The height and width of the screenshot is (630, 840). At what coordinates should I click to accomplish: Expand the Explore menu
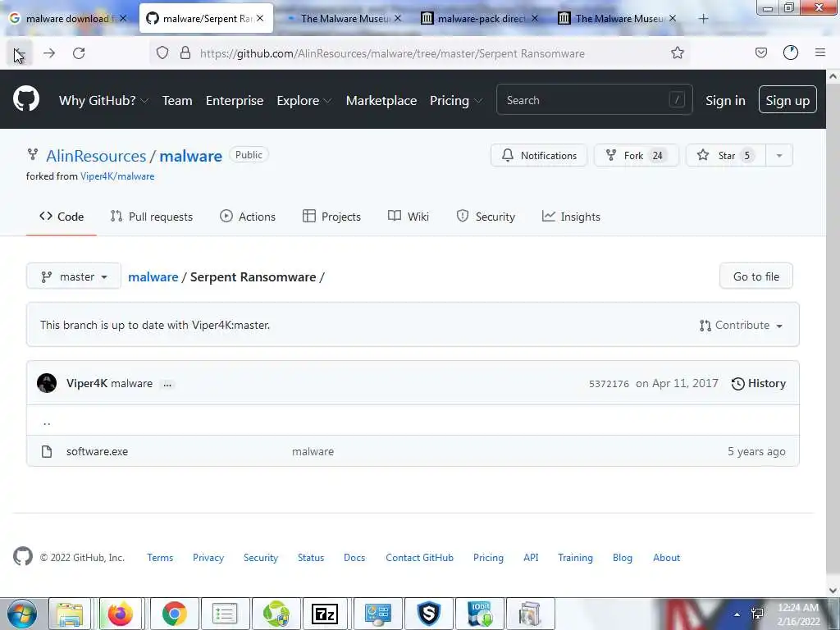tap(304, 100)
